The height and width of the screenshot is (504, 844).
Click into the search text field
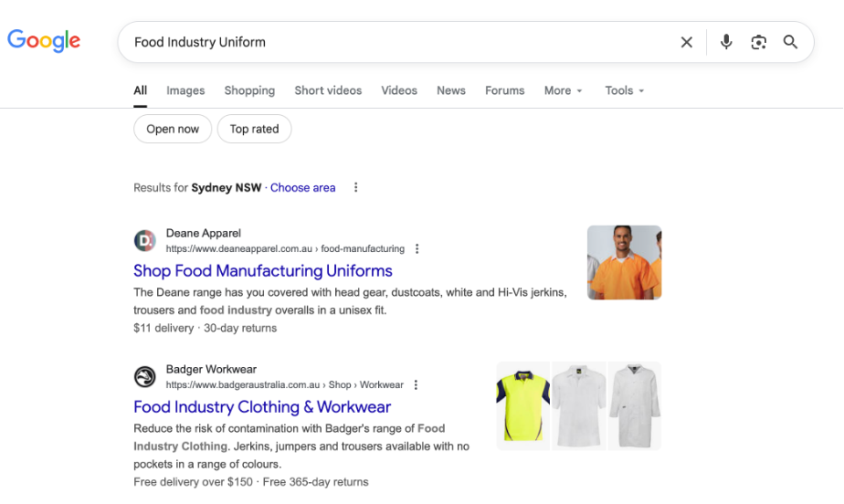[x=393, y=42]
